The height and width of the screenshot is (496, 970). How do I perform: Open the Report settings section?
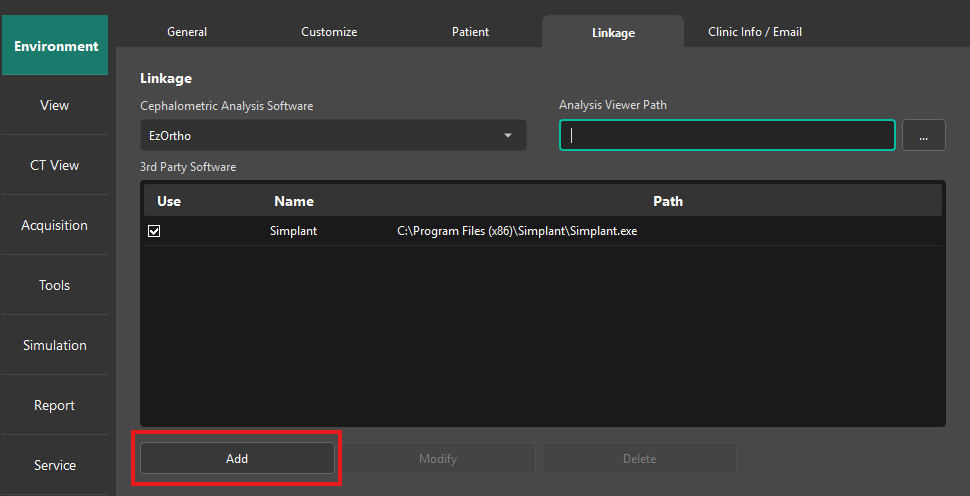(55, 405)
